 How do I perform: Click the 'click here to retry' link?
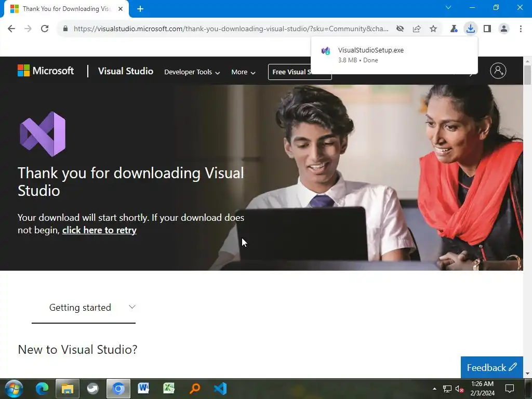coord(99,230)
